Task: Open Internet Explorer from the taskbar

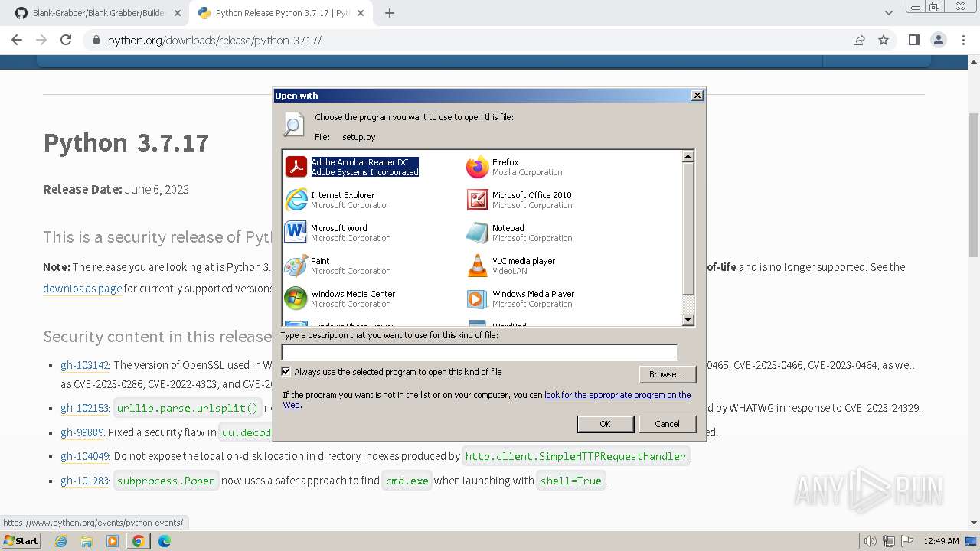Action: (x=60, y=541)
